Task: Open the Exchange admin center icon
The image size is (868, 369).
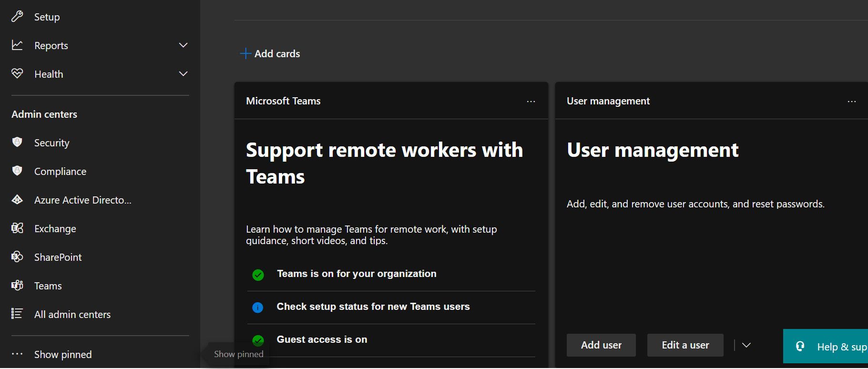Action: pyautogui.click(x=17, y=228)
